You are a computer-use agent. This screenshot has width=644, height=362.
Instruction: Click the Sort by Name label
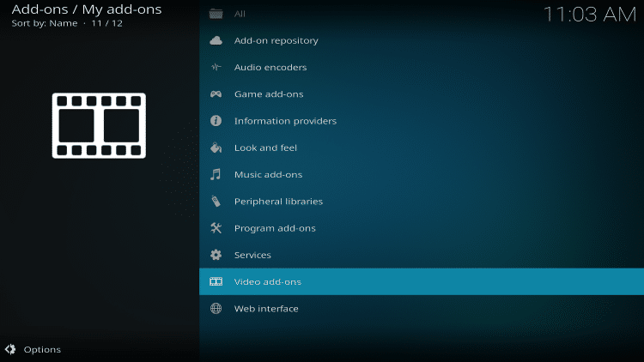tap(44, 23)
